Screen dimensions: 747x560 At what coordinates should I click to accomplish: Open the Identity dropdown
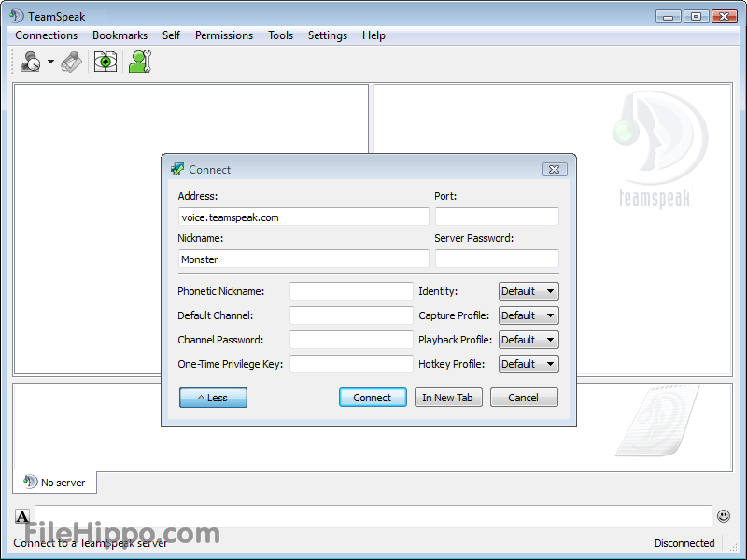coord(529,291)
